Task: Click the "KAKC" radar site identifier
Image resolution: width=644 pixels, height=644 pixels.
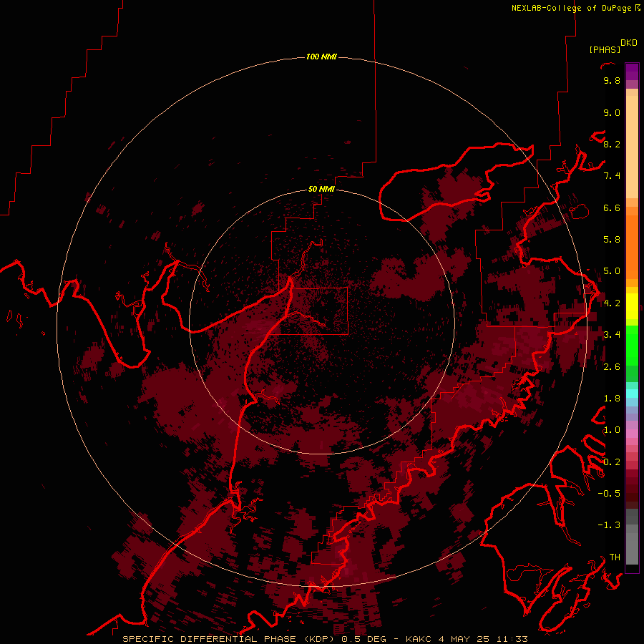Action: pos(418,639)
